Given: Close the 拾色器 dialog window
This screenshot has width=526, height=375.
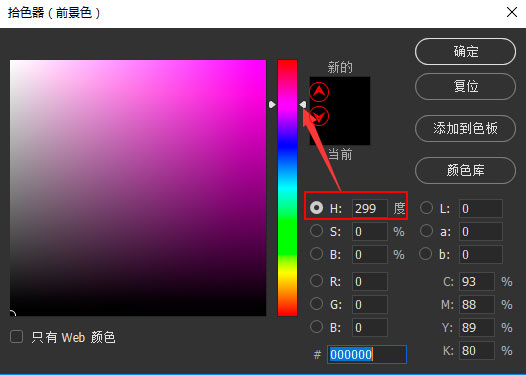Looking at the screenshot, I should point(512,12).
